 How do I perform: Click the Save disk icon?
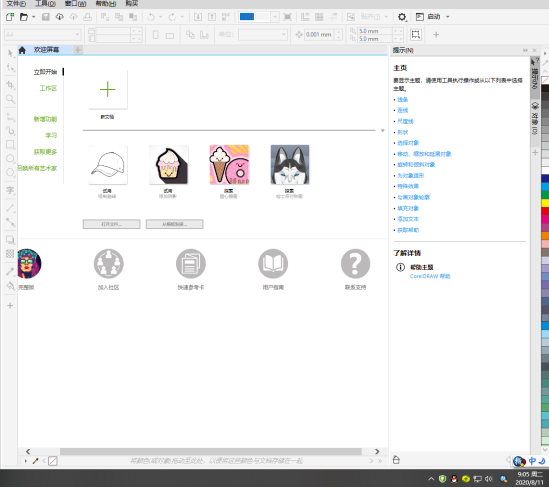pyautogui.click(x=46, y=17)
